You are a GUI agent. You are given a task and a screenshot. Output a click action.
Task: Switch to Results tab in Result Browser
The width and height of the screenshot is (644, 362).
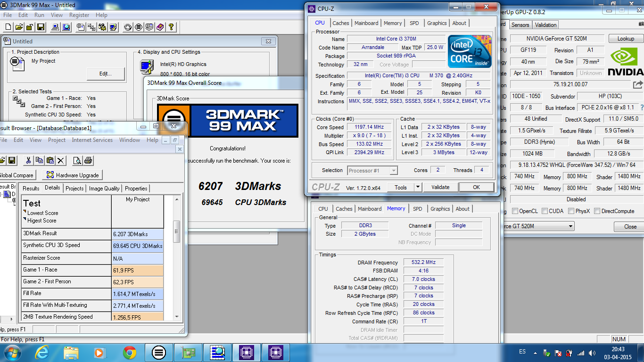pos(31,188)
